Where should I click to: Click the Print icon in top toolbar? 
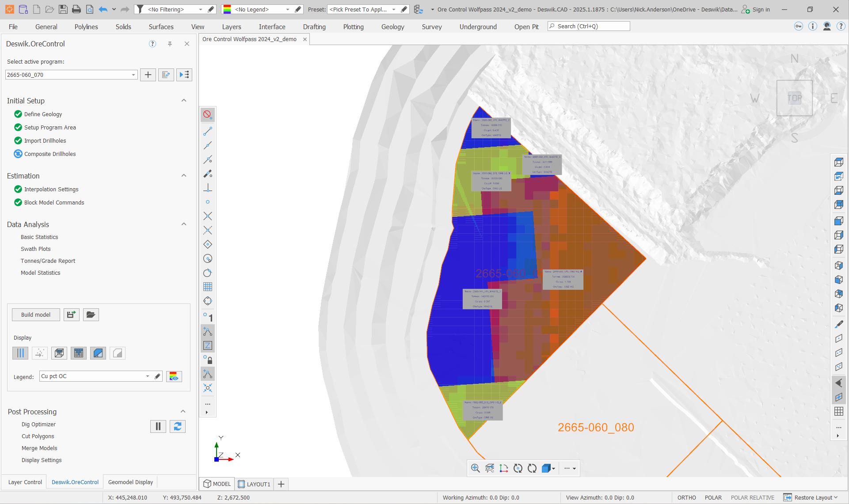76,9
